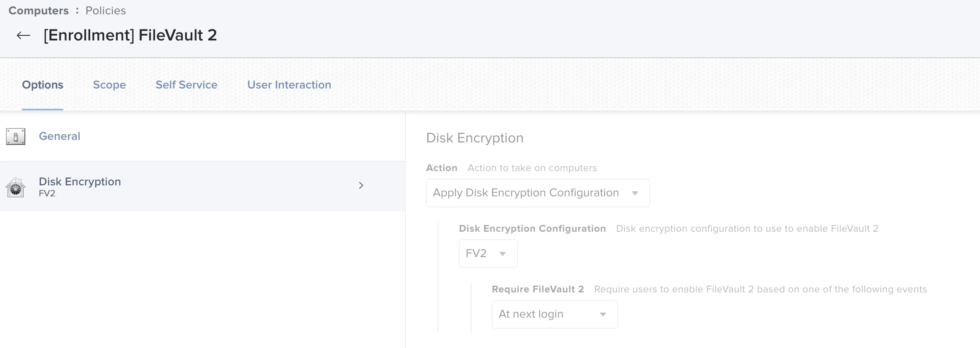Click the Require FileVault 2 field label

tap(538, 289)
